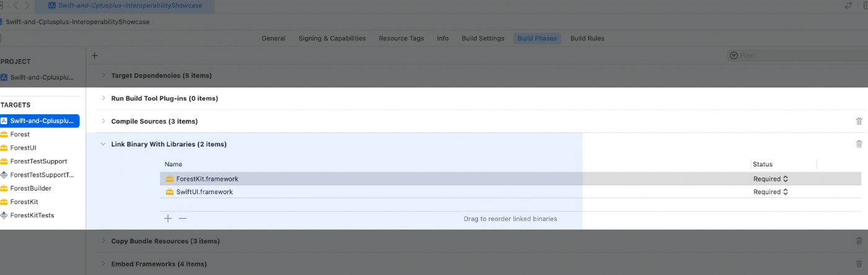The image size is (868, 275).
Task: Delete the Link Binary With Libraries phase
Action: click(x=859, y=144)
